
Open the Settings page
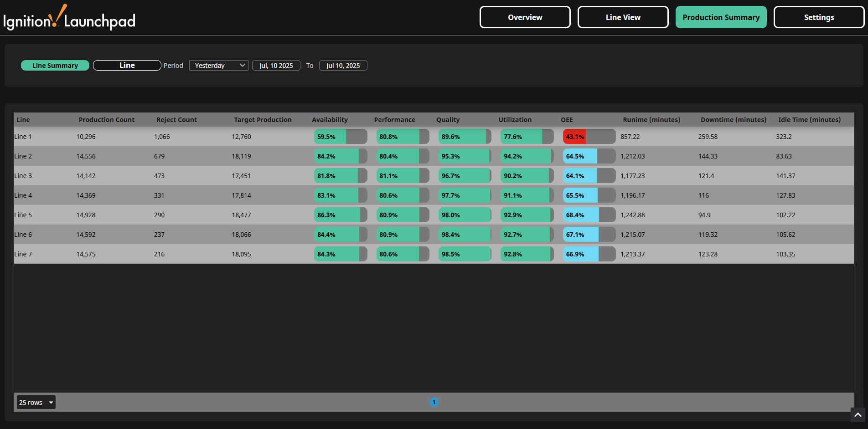pos(819,17)
